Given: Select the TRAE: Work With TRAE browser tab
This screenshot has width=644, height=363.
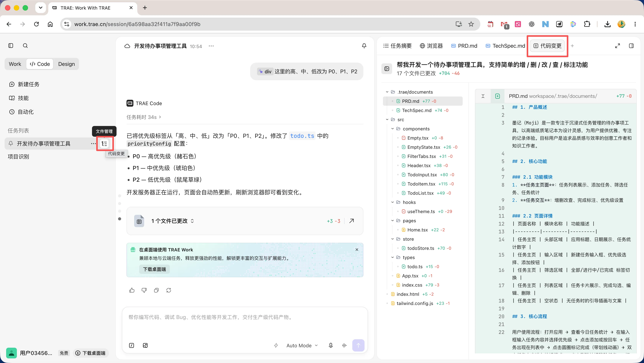Looking at the screenshot, I should coord(93,8).
